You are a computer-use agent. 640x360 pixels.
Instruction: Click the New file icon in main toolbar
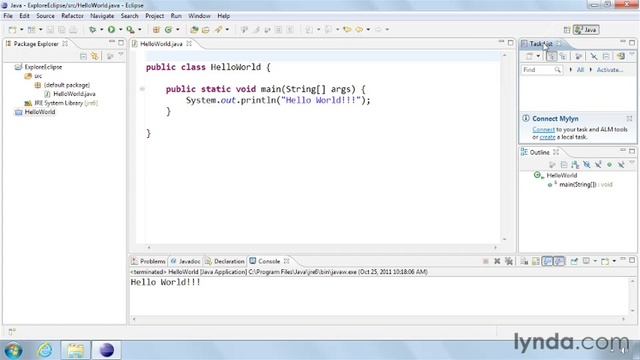[13, 29]
